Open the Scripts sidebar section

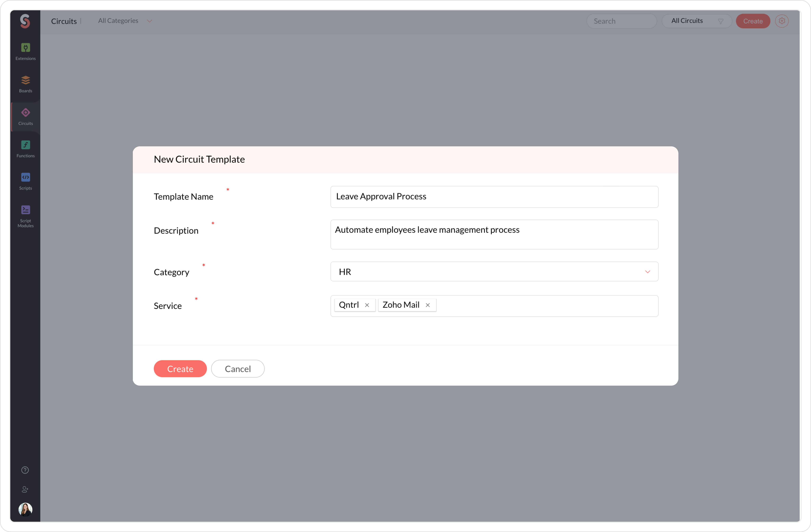tap(26, 181)
